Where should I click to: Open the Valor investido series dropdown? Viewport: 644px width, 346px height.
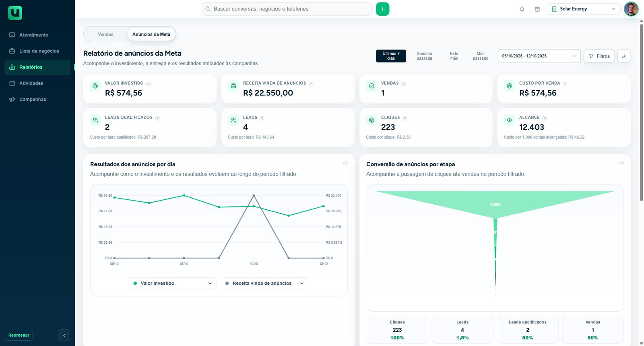tap(173, 283)
